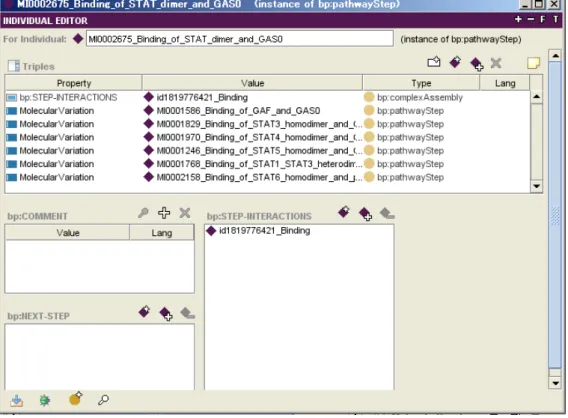This screenshot has width=568, height=418.
Task: Click the create instance icon above Triples
Action: point(455,62)
